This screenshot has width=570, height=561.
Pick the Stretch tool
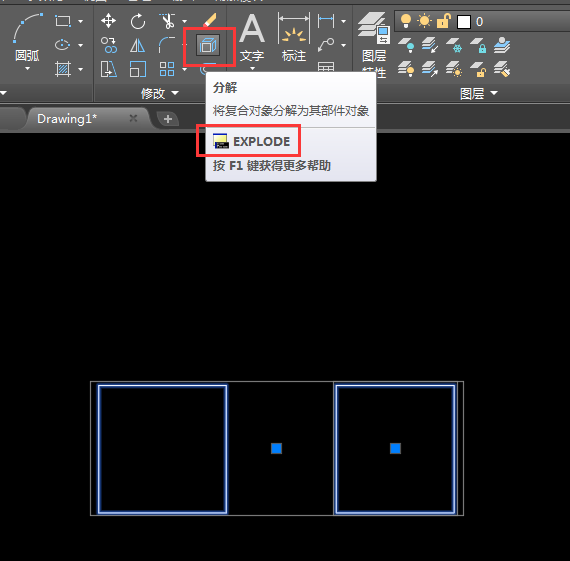[x=108, y=69]
